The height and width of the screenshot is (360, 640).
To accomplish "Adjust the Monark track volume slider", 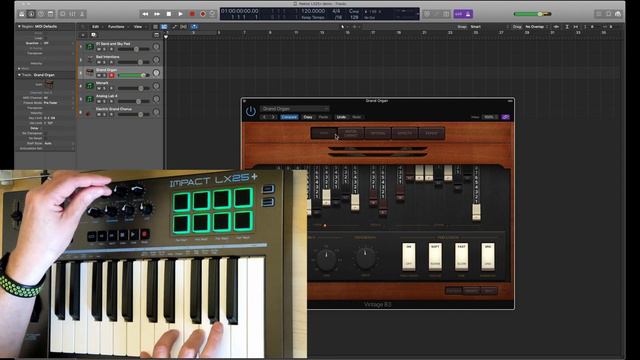I will click(x=133, y=88).
